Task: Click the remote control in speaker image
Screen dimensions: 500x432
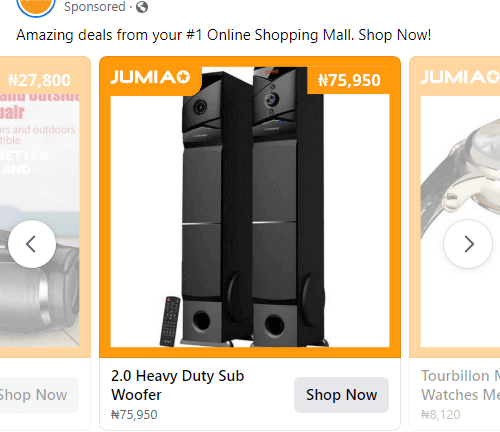Action: point(170,321)
